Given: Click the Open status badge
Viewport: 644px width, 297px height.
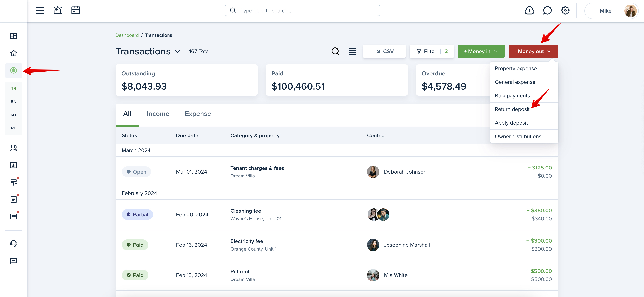Looking at the screenshot, I should [x=136, y=172].
